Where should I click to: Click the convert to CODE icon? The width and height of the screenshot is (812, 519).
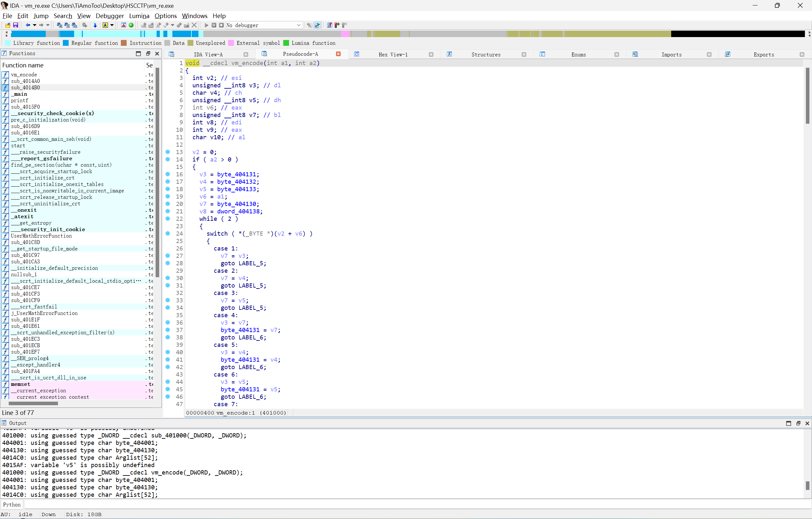pyautogui.click(x=144, y=25)
